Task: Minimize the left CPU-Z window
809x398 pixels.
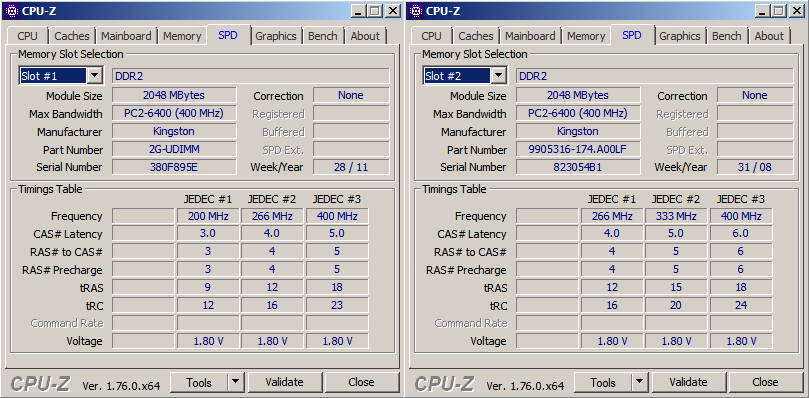Action: click(x=360, y=11)
